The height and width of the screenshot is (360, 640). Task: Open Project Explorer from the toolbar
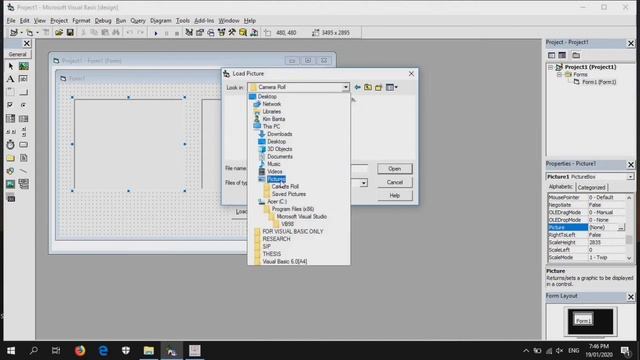point(189,32)
